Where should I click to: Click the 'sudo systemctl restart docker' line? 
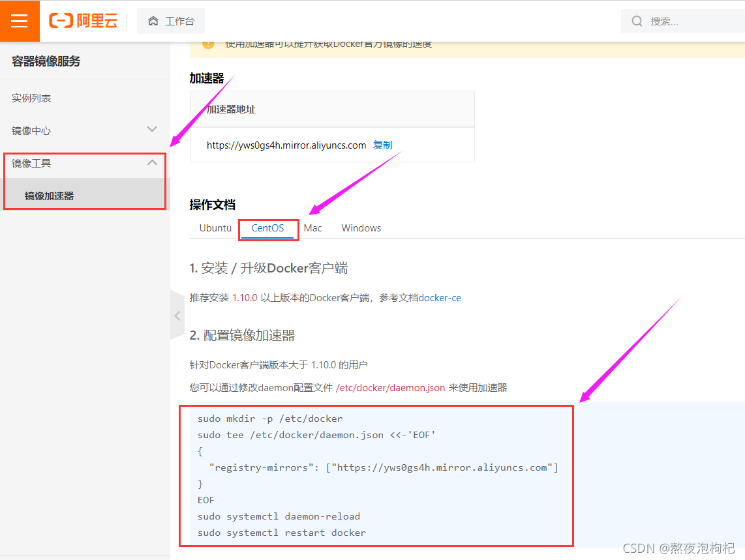coord(282,533)
